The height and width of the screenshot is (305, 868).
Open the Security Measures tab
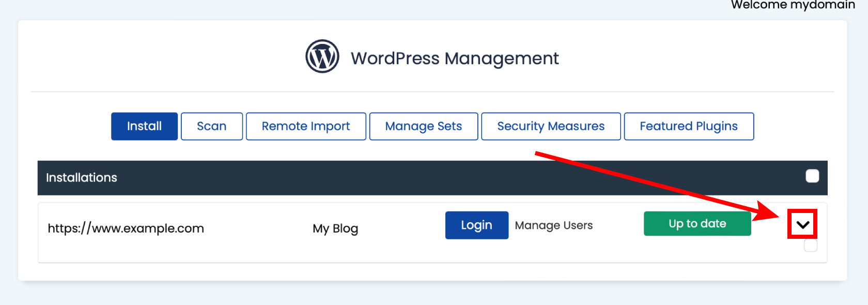[x=551, y=126]
